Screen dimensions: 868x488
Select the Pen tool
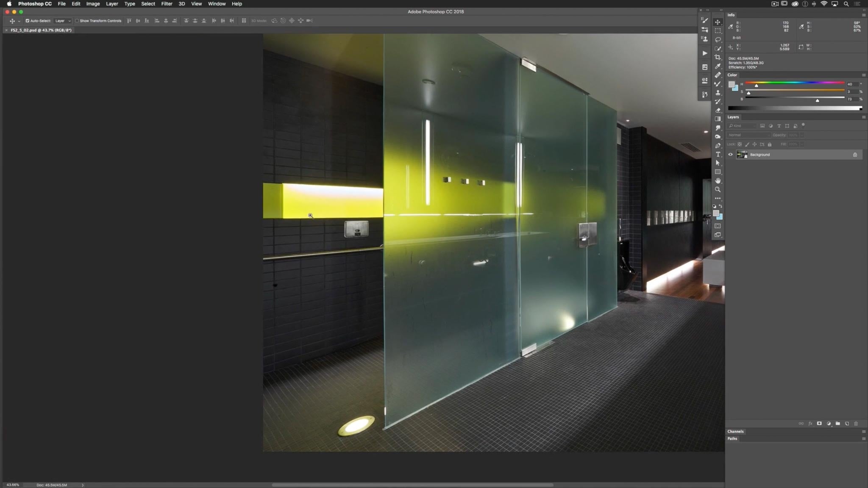pos(718,146)
